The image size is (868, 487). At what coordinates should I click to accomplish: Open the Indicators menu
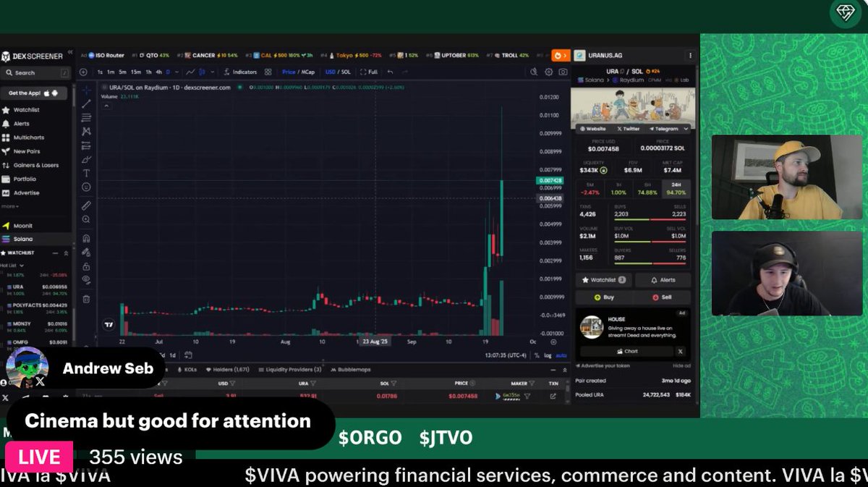pyautogui.click(x=240, y=72)
